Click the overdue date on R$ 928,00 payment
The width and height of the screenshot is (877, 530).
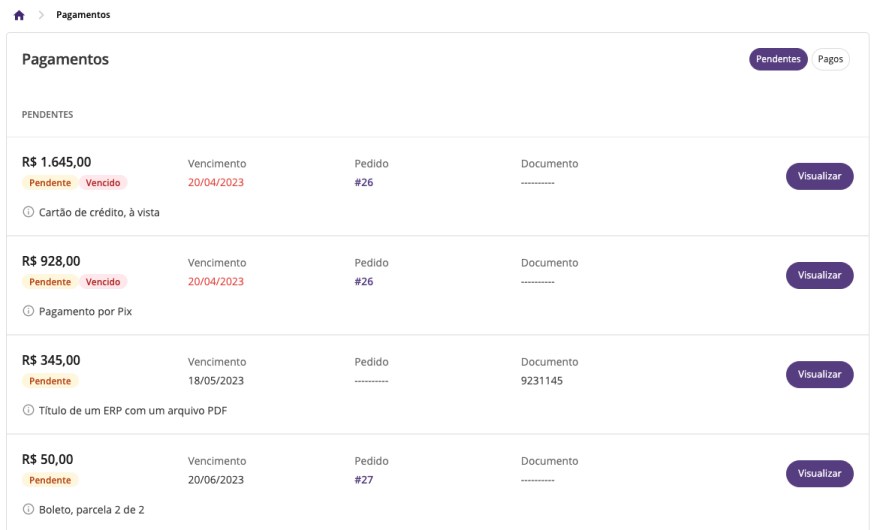[216, 281]
